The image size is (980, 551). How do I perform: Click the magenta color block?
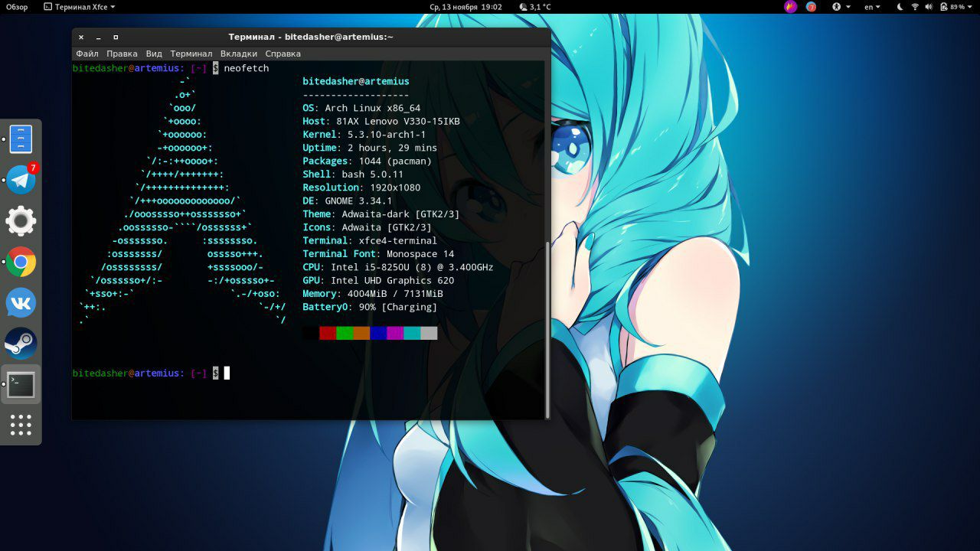coord(395,333)
